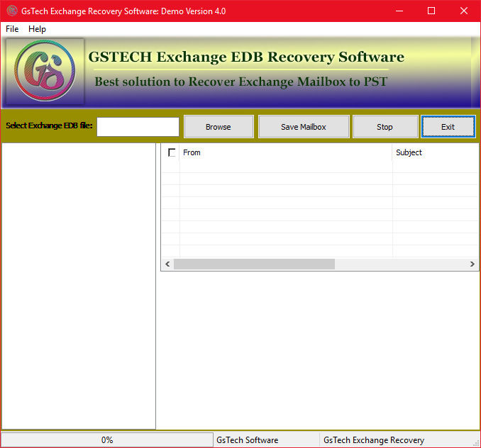Click the app icon in the title bar
This screenshot has width=481, height=448.
12,11
